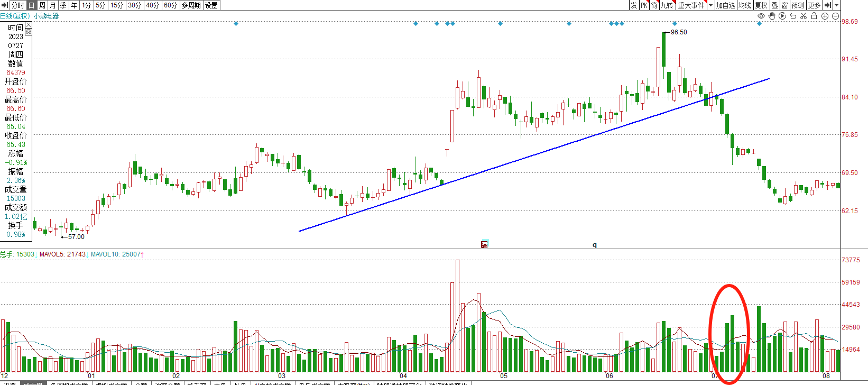868x385 pixels.
Task: Expand the dropdown next to 重大事件
Action: (x=710, y=5)
